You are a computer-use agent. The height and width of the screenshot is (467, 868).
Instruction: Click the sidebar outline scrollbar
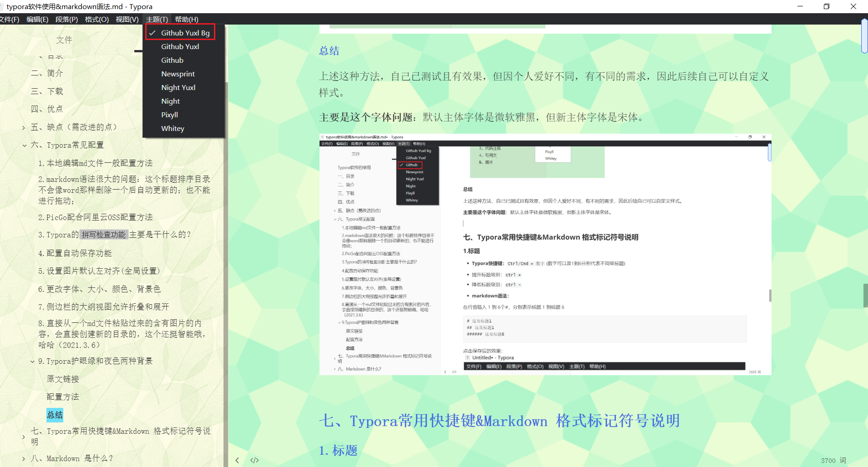225,274
